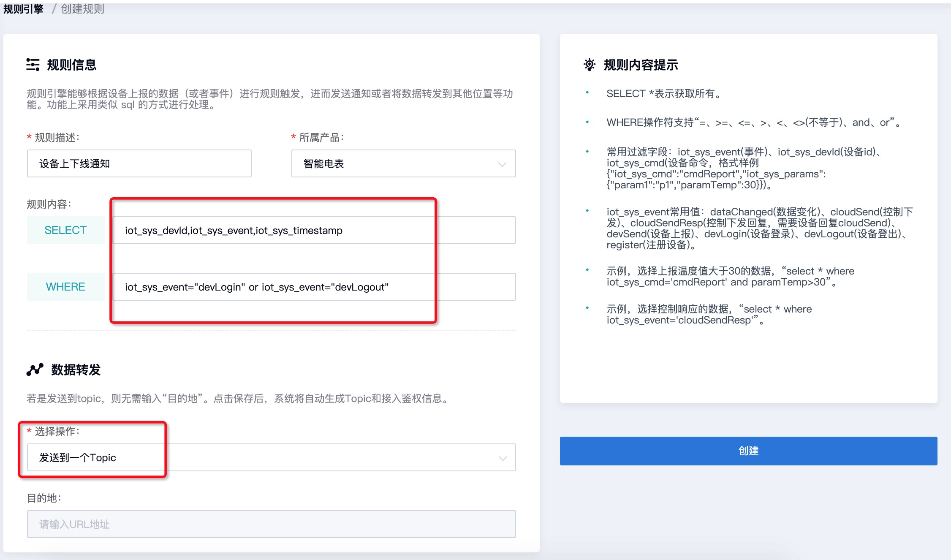Click the WHERE condition input box
This screenshot has height=560, width=951.
[x=313, y=287]
